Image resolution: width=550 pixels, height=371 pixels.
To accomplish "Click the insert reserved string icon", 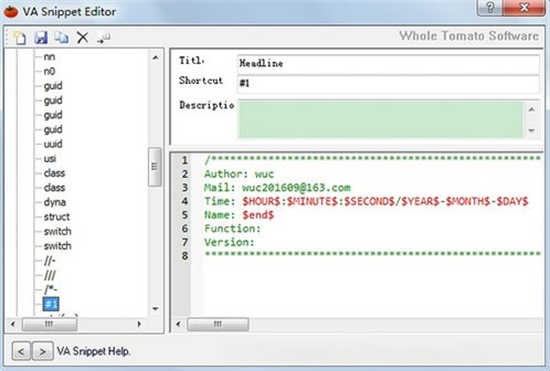I will point(103,37).
